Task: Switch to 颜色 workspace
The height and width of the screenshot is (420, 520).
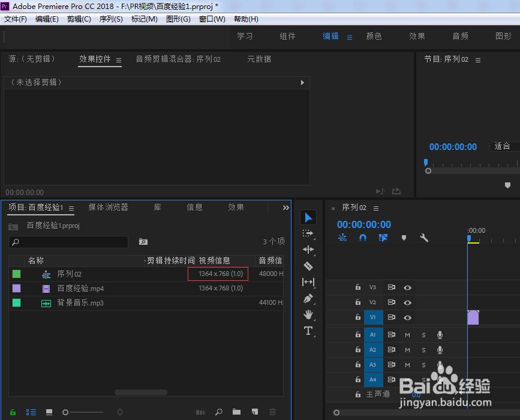Action: point(374,36)
